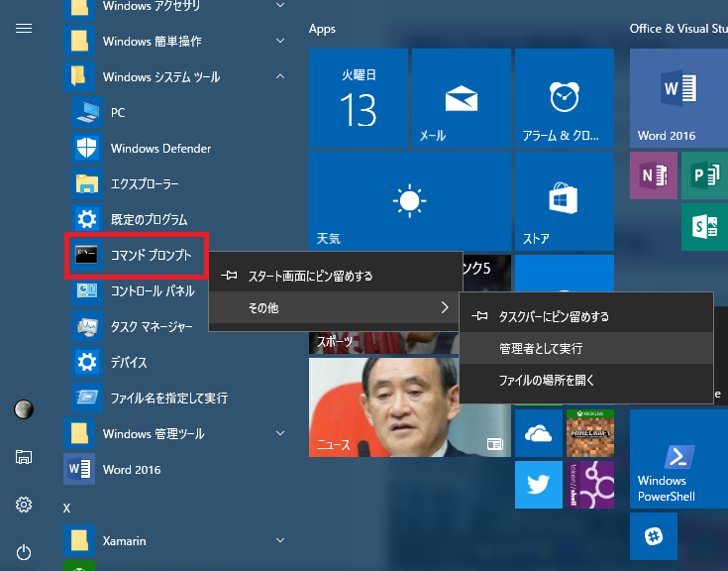The image size is (728, 571).
Task: Open the その他 submenu
Action: click(x=336, y=307)
